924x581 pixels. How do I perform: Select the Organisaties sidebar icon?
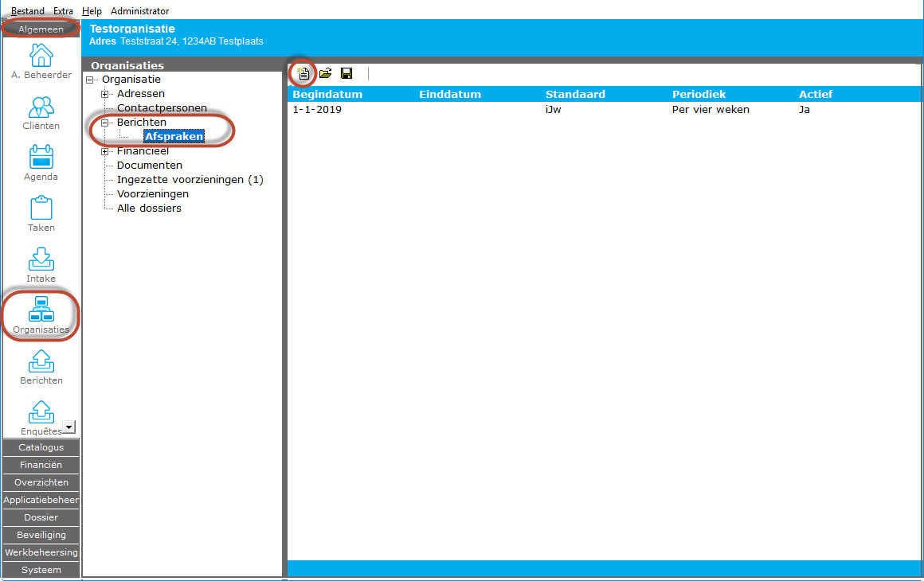[41, 310]
